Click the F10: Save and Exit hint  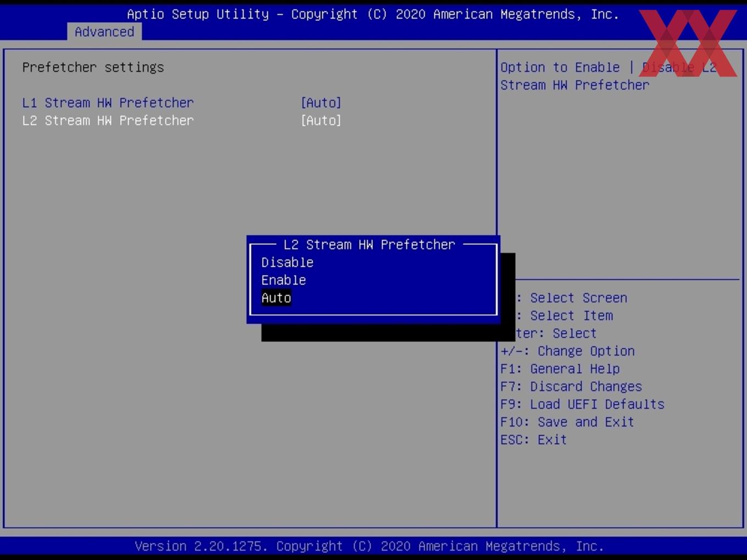pos(567,422)
